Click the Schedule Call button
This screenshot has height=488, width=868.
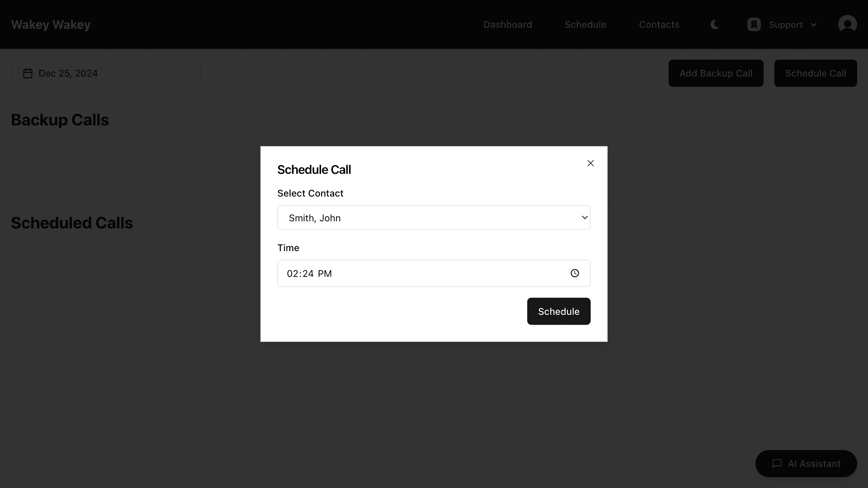[x=815, y=73]
